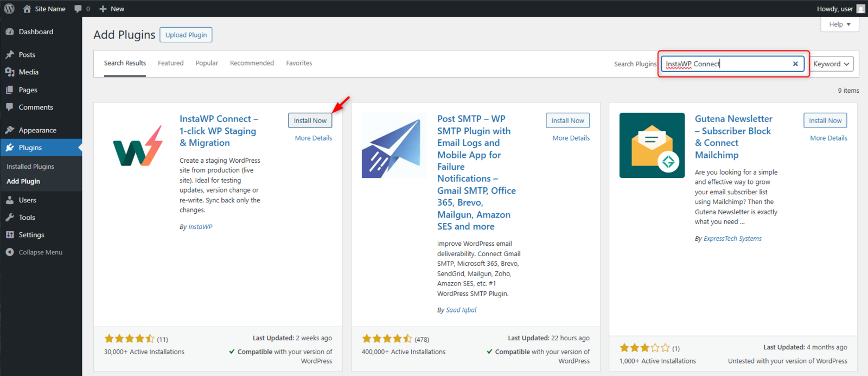This screenshot has width=868, height=376.
Task: Click the InstaWP Connect plugin logo
Action: (x=137, y=145)
